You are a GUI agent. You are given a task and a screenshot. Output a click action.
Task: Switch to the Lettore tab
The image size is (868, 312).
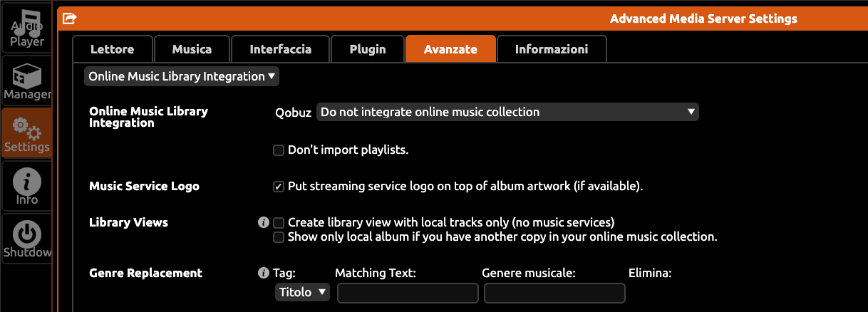click(x=112, y=49)
